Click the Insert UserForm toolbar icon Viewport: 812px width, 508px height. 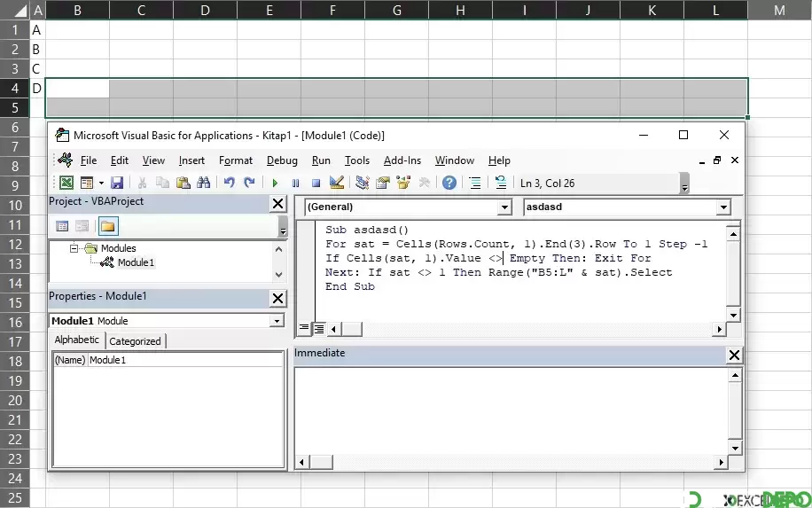(87, 183)
